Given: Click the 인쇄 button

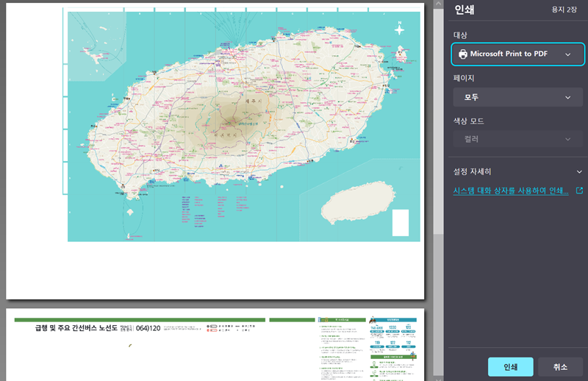Looking at the screenshot, I should pos(510,367).
